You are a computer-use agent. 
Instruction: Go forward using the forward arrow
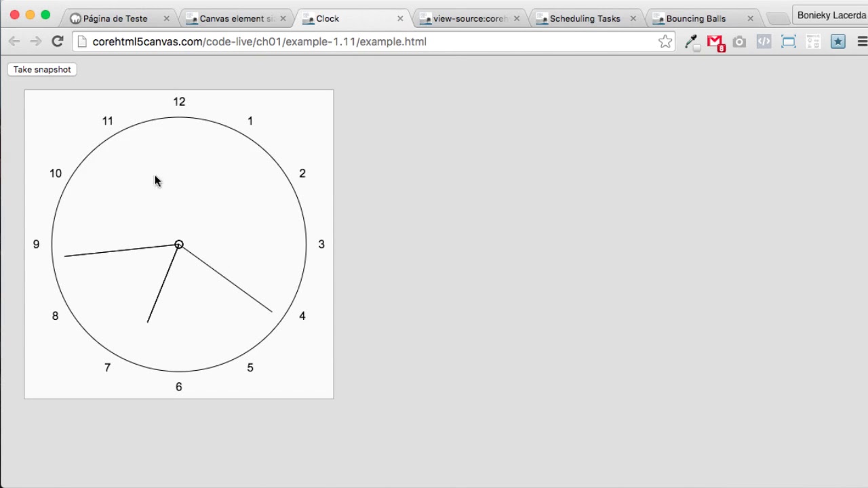pos(36,41)
